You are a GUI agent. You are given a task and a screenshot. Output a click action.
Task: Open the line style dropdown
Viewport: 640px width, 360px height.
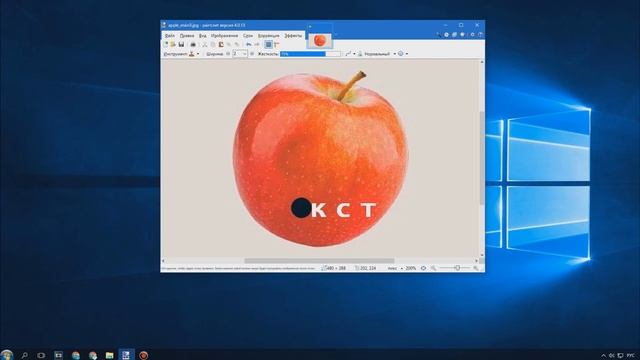[x=351, y=53]
